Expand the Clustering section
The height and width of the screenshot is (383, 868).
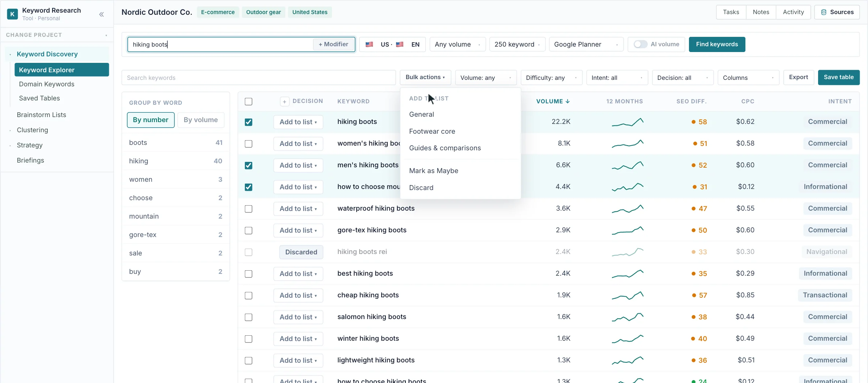click(x=32, y=130)
